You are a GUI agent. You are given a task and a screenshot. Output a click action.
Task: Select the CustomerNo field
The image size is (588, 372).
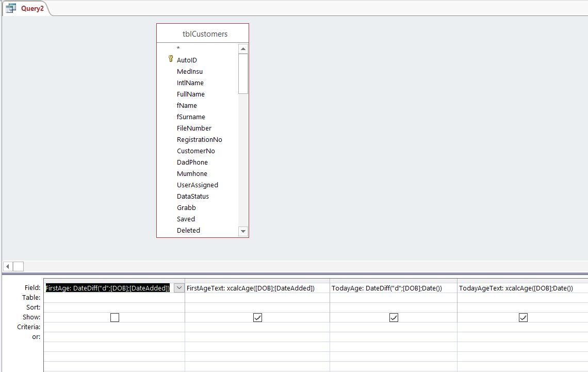click(x=196, y=151)
